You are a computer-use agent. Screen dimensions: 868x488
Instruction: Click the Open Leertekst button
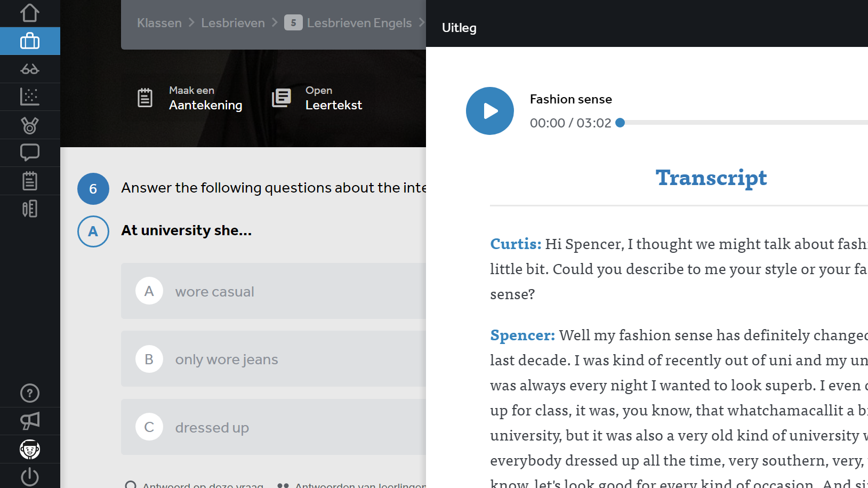click(317, 98)
